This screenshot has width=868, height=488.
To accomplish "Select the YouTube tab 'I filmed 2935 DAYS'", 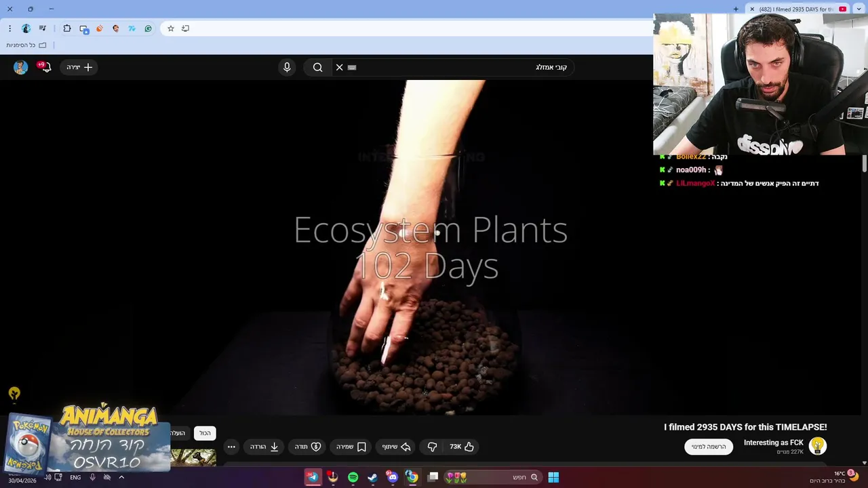I will coord(797,9).
